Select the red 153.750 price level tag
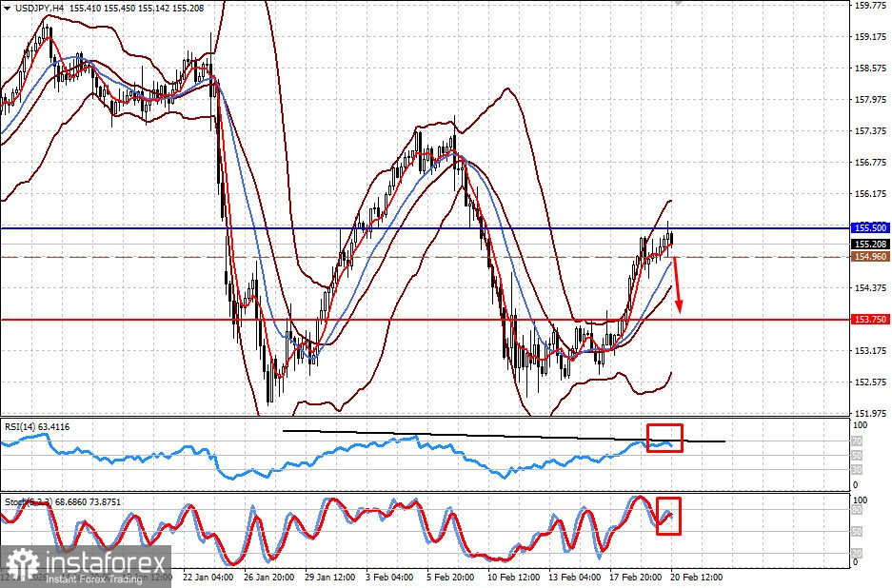892x588 pixels. [x=870, y=320]
